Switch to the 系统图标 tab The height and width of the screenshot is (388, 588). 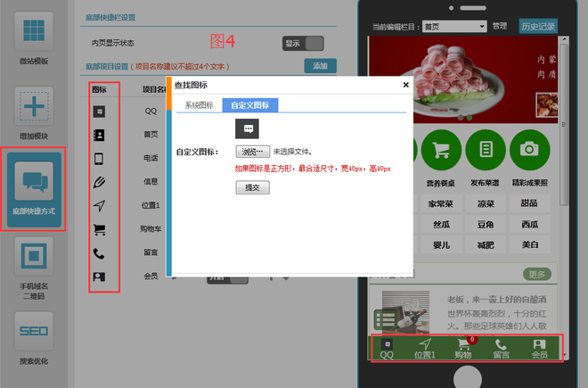[x=200, y=105]
